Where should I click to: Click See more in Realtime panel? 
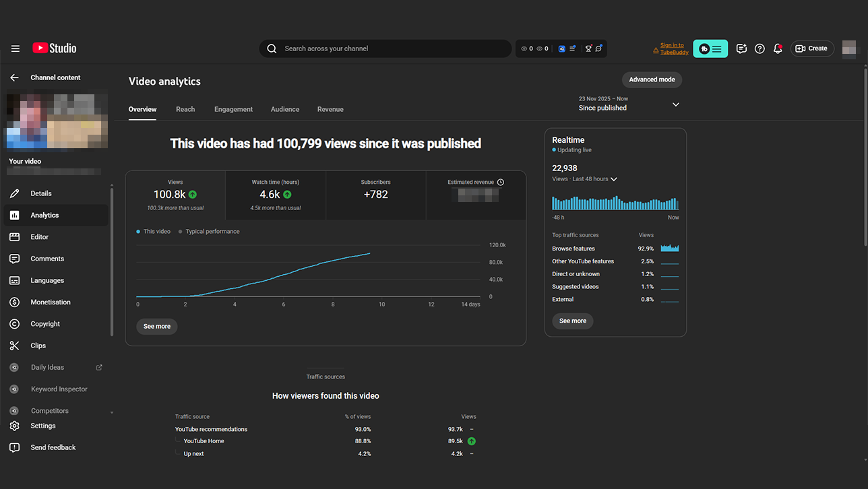click(573, 321)
